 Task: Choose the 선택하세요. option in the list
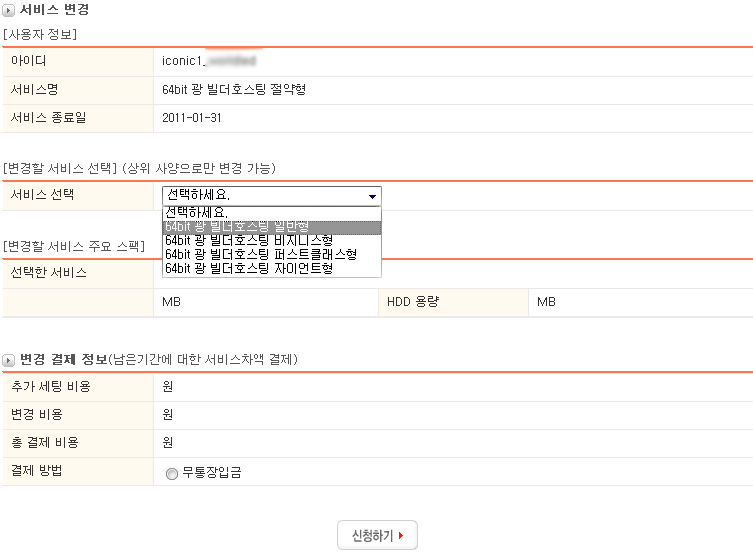click(272, 213)
